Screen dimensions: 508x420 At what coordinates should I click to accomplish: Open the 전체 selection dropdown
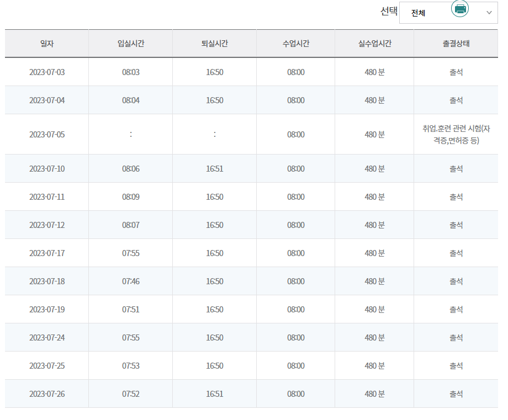[x=448, y=13]
